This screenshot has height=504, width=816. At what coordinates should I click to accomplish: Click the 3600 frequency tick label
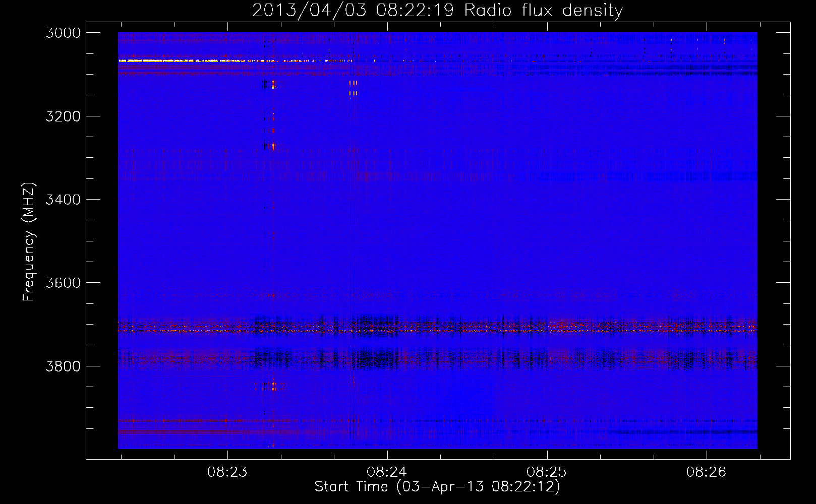(63, 283)
